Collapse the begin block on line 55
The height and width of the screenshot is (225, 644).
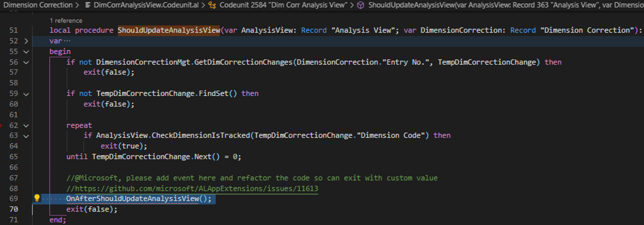coord(26,52)
